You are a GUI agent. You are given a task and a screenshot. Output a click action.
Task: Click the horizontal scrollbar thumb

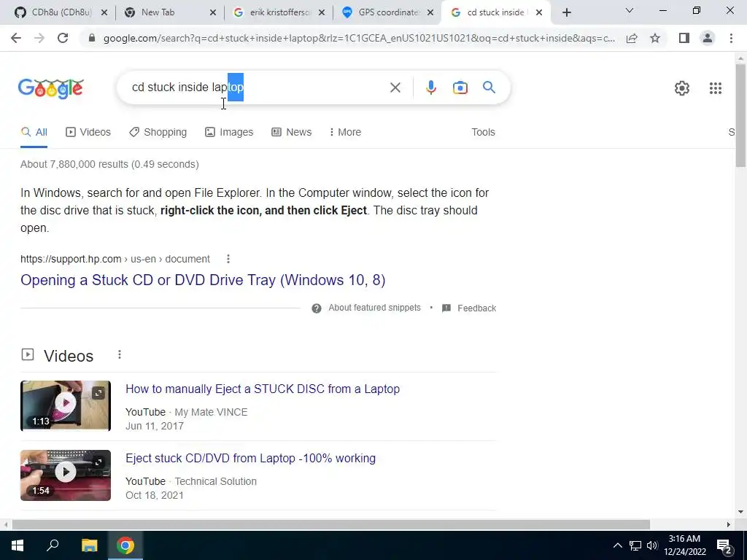coord(331,524)
